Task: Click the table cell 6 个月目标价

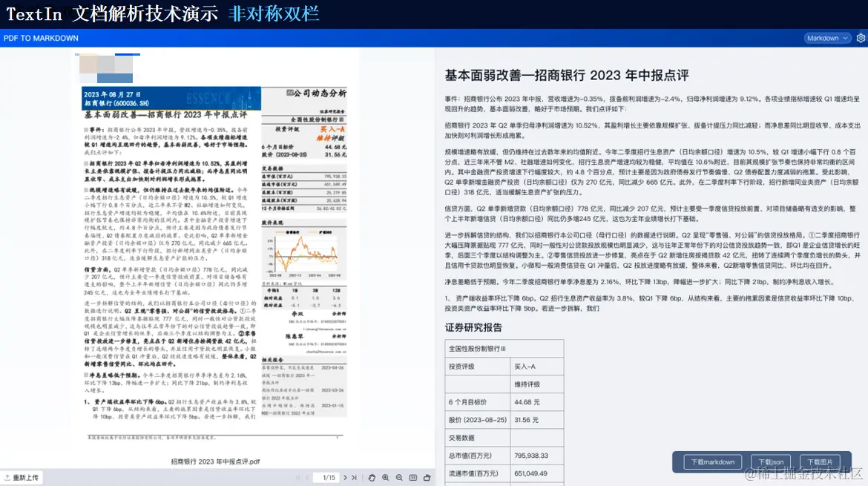Action: [478, 402]
